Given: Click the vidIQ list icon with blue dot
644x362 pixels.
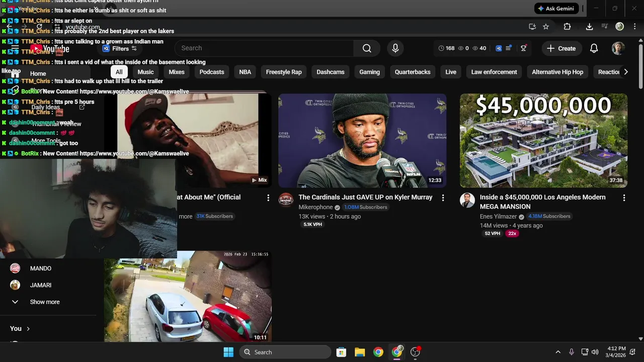Looking at the screenshot, I should (x=509, y=48).
